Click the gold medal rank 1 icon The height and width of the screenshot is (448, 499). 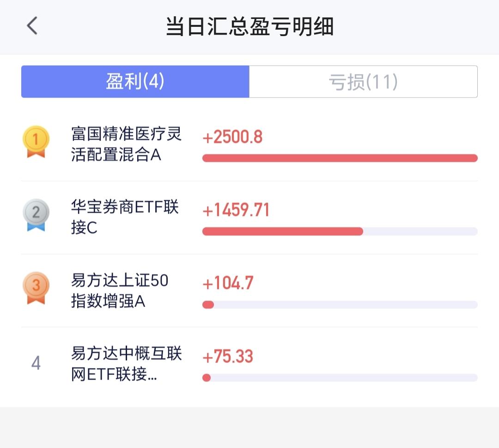(36, 141)
